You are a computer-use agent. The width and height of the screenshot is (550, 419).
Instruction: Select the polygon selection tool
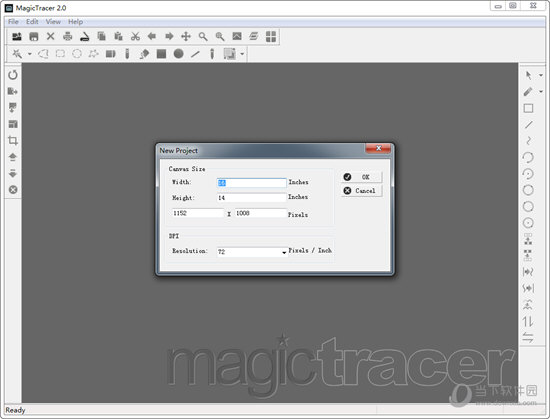tap(93, 54)
